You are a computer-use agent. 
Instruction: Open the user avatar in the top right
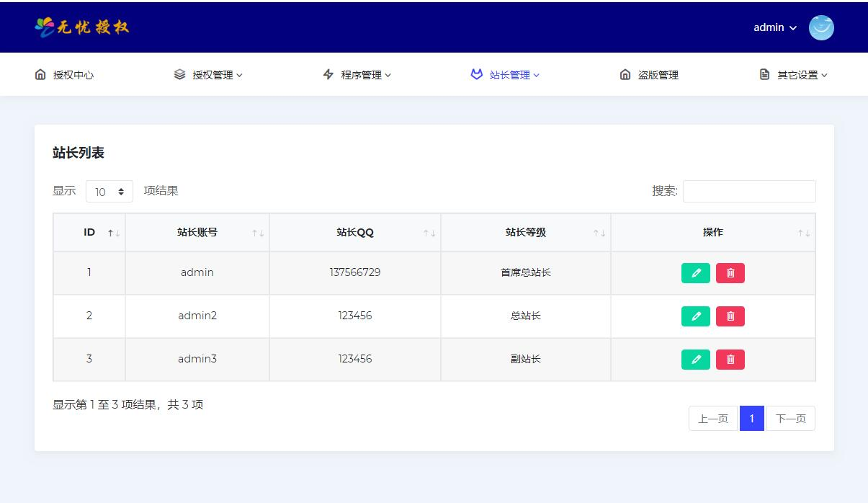click(x=820, y=27)
